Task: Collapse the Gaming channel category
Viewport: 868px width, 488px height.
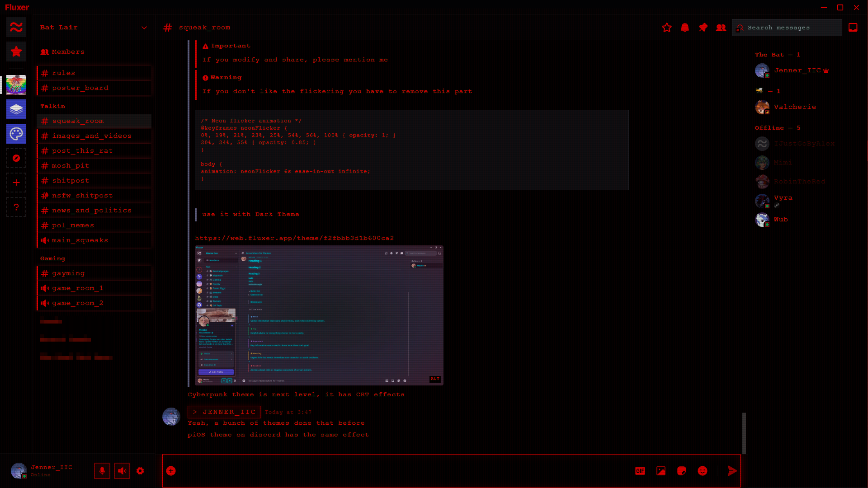Action: [x=53, y=258]
